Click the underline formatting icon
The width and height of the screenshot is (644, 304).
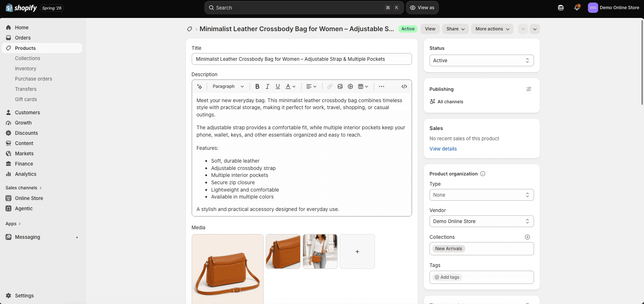pyautogui.click(x=278, y=86)
